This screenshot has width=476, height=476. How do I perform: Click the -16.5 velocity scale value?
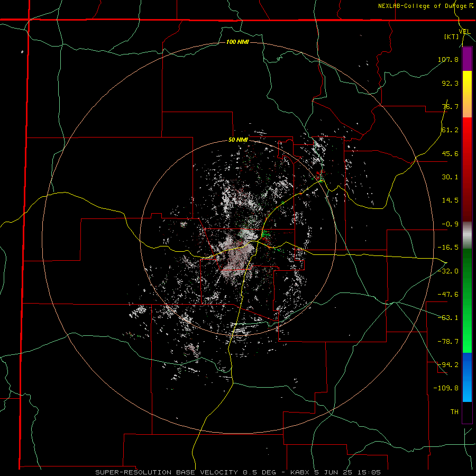click(x=448, y=248)
